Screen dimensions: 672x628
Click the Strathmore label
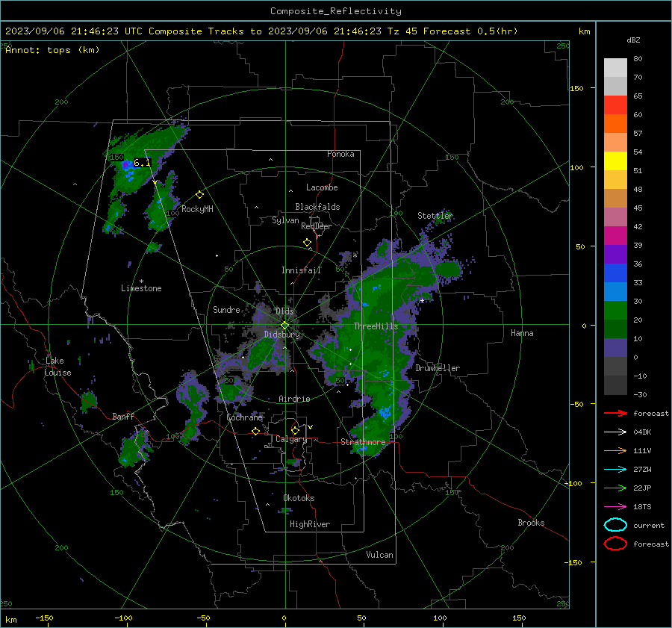[363, 442]
